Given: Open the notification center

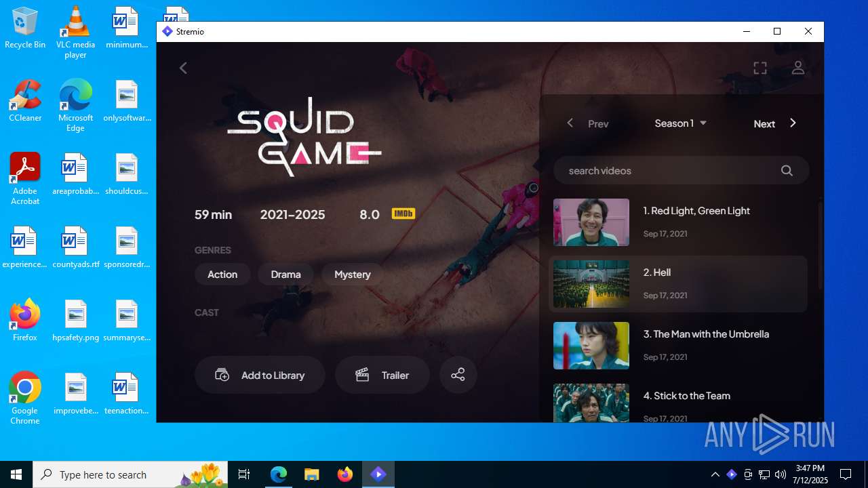Looking at the screenshot, I should [846, 474].
